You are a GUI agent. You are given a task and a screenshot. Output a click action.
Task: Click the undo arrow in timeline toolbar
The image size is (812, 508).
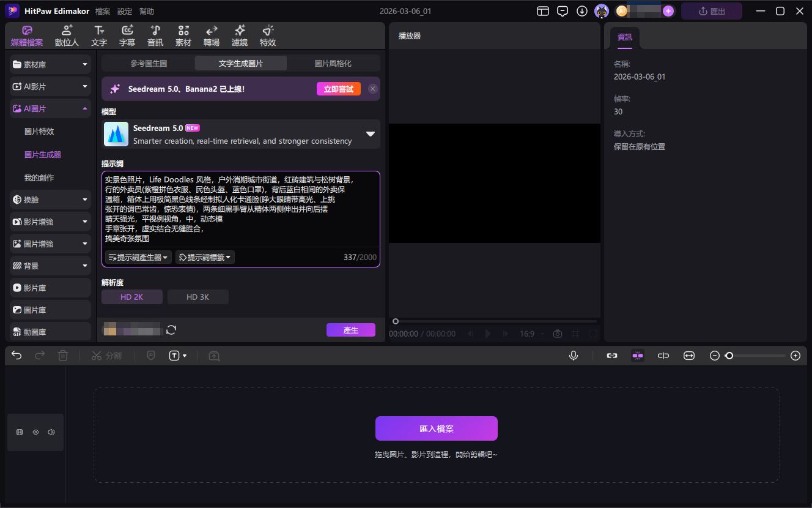point(17,356)
